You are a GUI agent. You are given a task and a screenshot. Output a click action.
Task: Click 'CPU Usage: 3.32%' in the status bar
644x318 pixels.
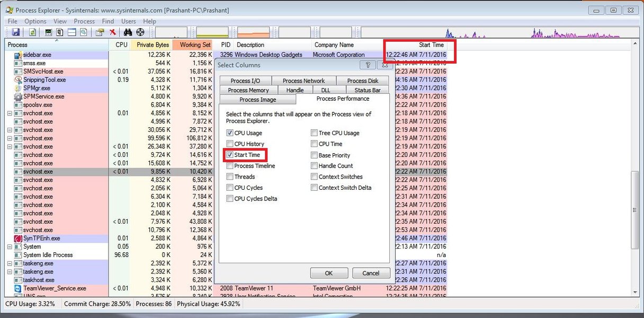(x=31, y=304)
